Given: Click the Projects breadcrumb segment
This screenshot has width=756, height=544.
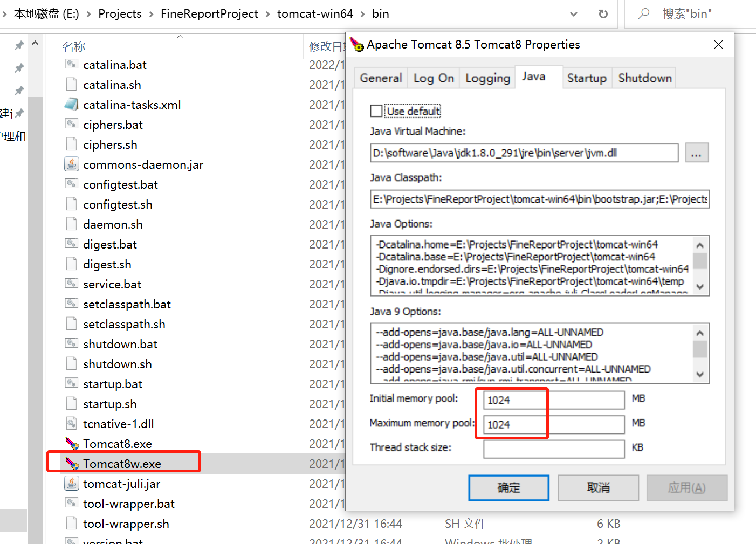Looking at the screenshot, I should point(120,14).
